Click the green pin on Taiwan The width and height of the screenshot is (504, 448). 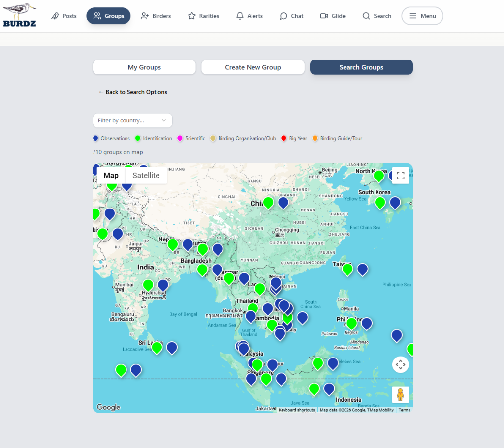(347, 269)
